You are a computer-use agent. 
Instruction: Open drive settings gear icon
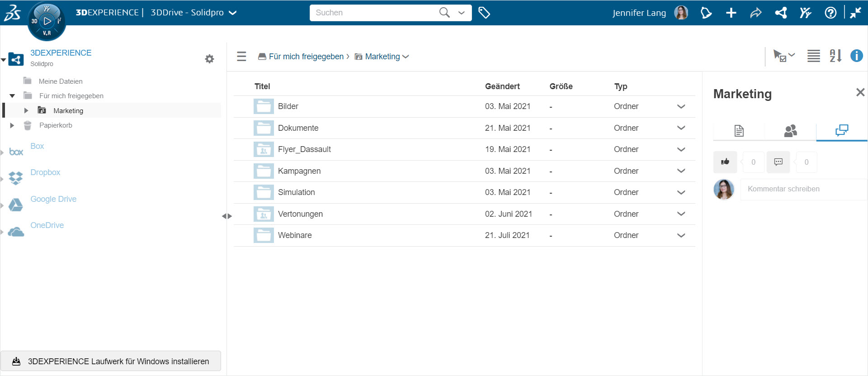209,59
